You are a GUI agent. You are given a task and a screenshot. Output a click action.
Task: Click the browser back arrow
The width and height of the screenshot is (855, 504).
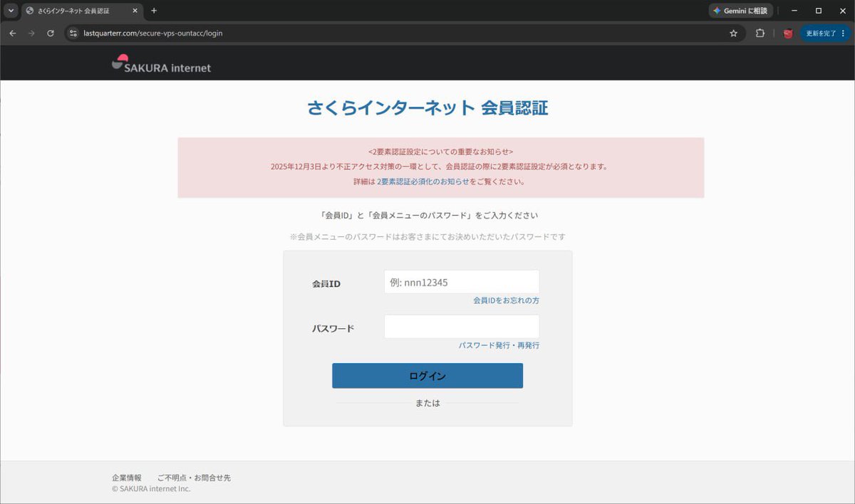[12, 33]
